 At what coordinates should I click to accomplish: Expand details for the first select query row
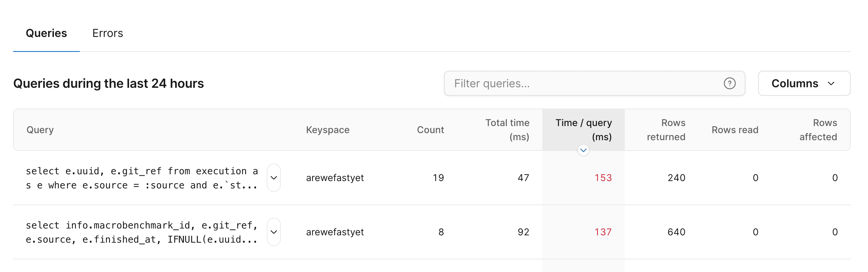(x=273, y=178)
